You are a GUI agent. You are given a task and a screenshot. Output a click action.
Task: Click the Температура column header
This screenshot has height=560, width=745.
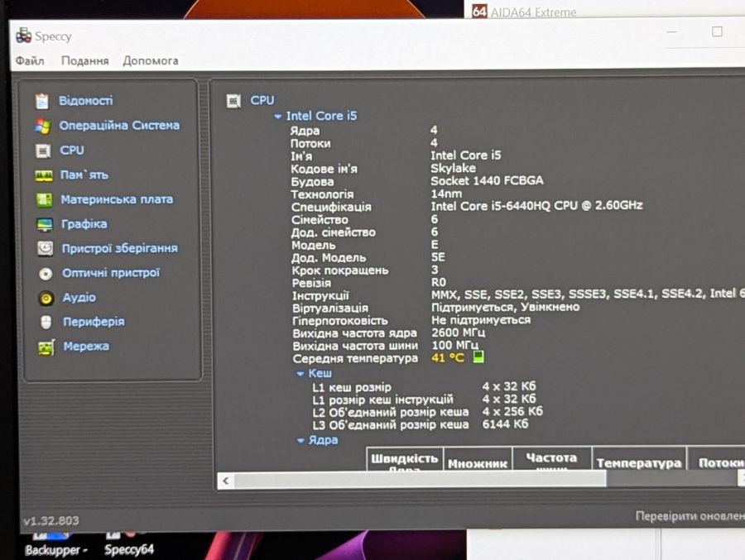click(x=639, y=462)
